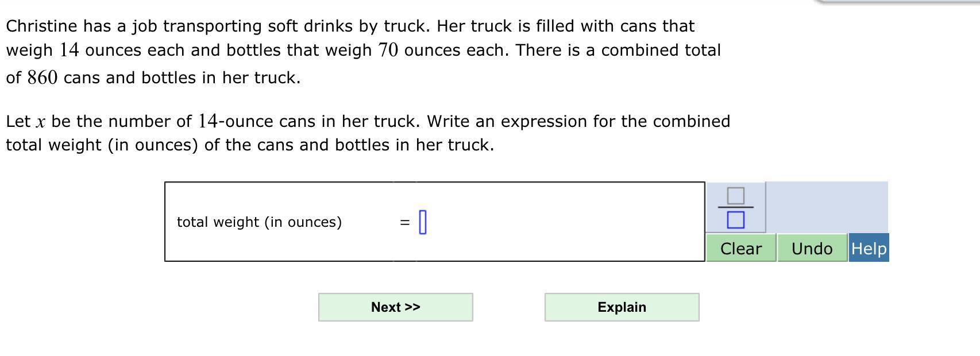Focus the blue answer input box

(x=423, y=222)
